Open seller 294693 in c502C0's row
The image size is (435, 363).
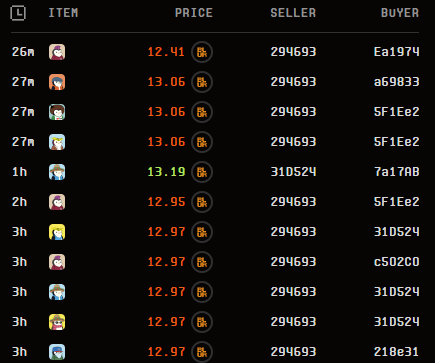[293, 262]
